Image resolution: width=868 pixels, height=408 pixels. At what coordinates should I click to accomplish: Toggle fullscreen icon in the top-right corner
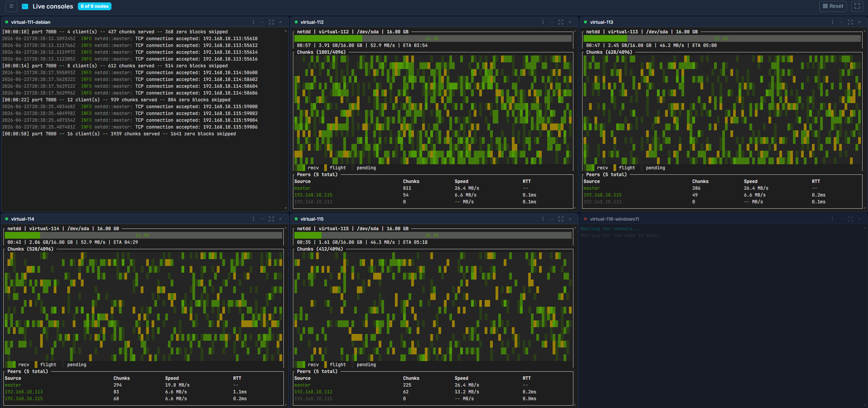point(857,6)
